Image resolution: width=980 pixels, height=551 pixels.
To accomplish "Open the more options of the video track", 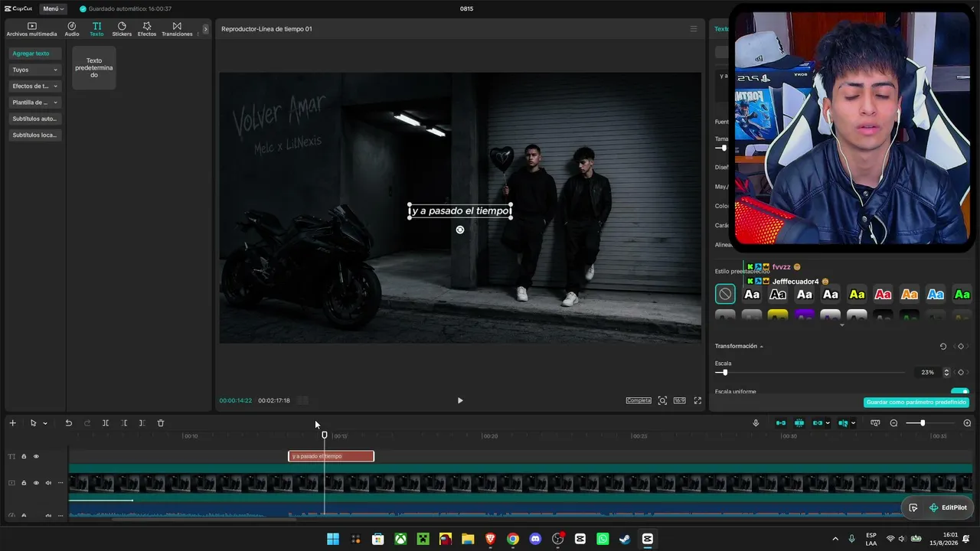I will click(60, 483).
